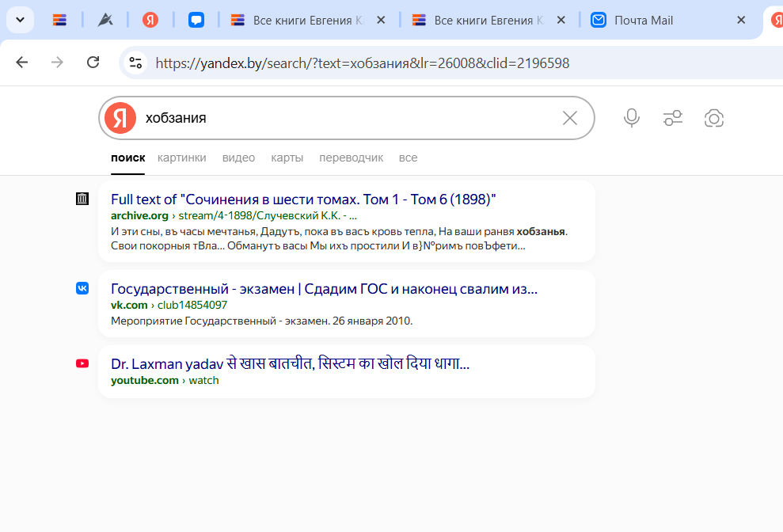Switch to the видео search tab
The image size is (783, 532).
click(238, 158)
